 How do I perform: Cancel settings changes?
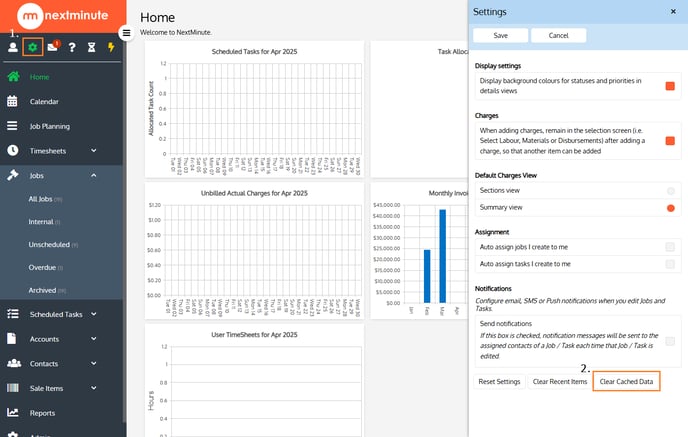coord(558,36)
